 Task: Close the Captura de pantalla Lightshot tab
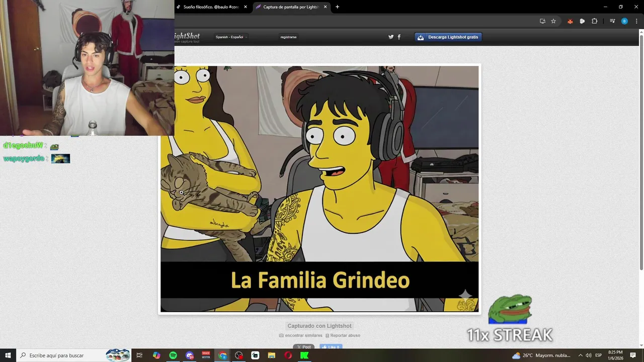[x=325, y=7]
